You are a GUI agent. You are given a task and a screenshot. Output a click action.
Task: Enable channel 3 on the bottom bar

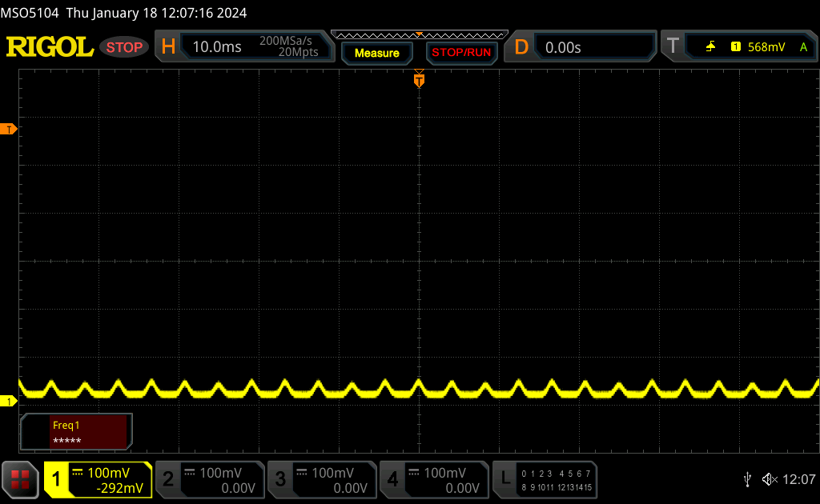321,479
